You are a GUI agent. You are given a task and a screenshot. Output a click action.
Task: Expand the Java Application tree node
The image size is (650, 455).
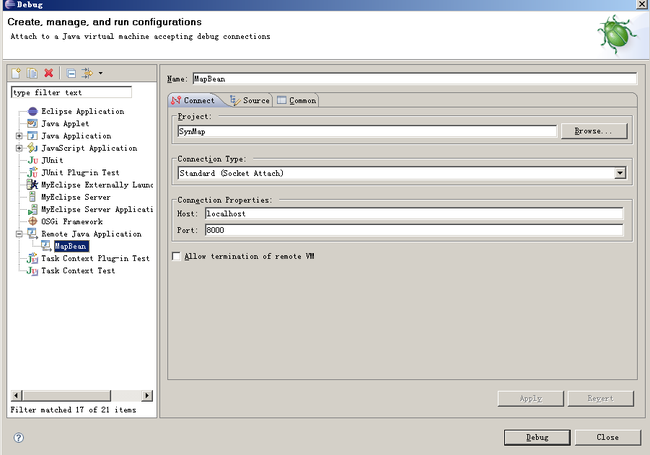(x=19, y=136)
